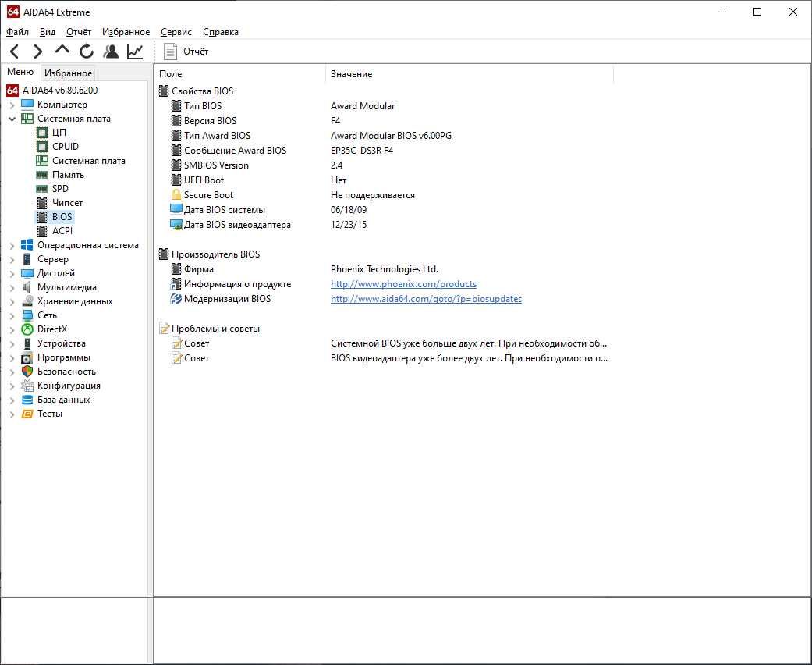
Task: Select the Системная плата child tree item
Action: pyautogui.click(x=89, y=161)
